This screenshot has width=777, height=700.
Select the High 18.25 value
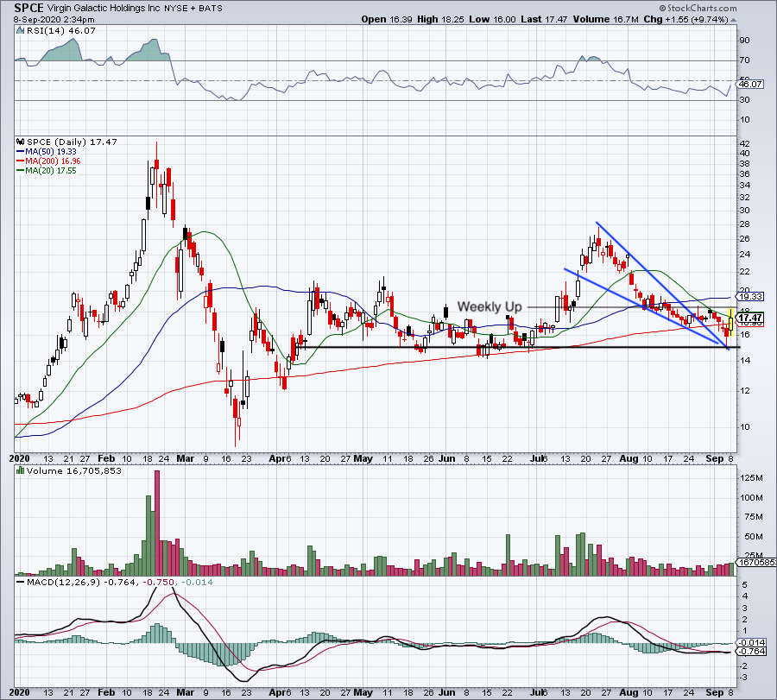440,19
